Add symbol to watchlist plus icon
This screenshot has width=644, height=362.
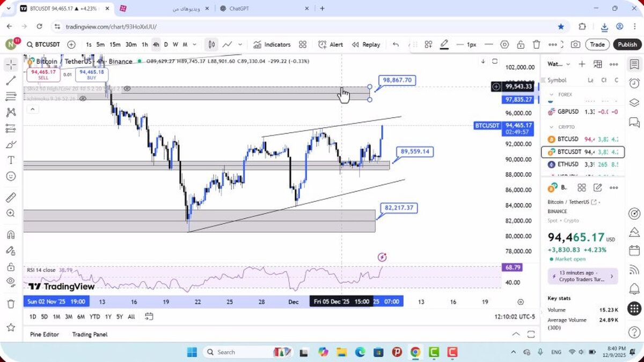pos(582,64)
